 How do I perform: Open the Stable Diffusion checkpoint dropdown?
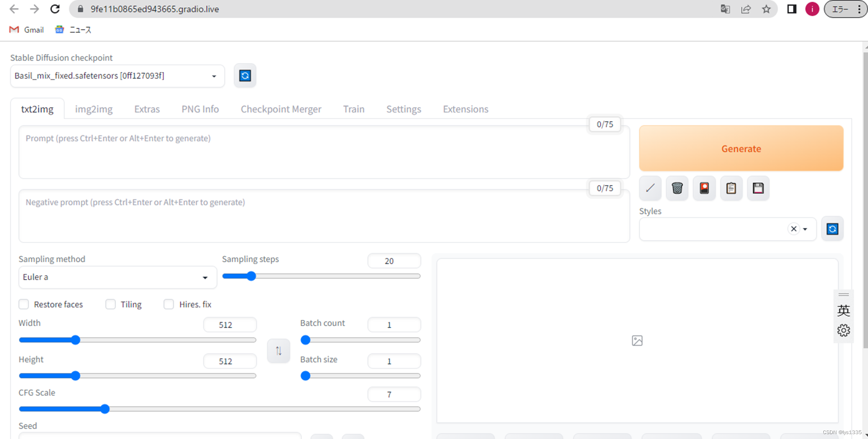(x=117, y=76)
